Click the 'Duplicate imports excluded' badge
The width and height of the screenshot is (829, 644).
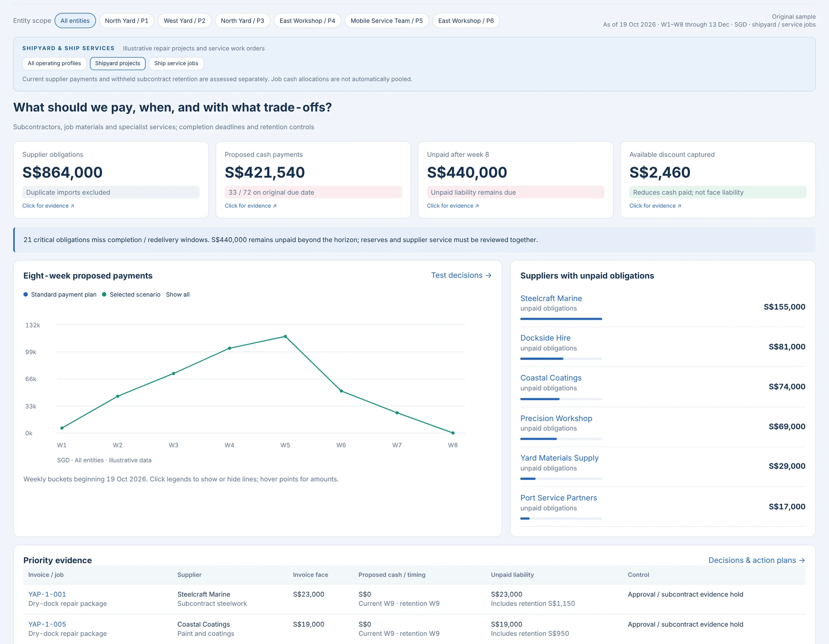point(111,192)
